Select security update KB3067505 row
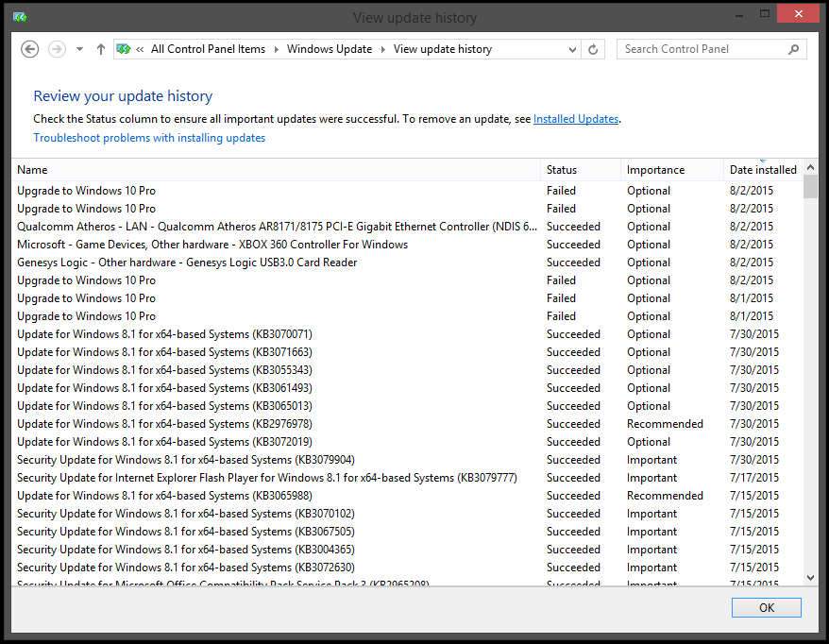829x644 pixels. pyautogui.click(x=407, y=532)
